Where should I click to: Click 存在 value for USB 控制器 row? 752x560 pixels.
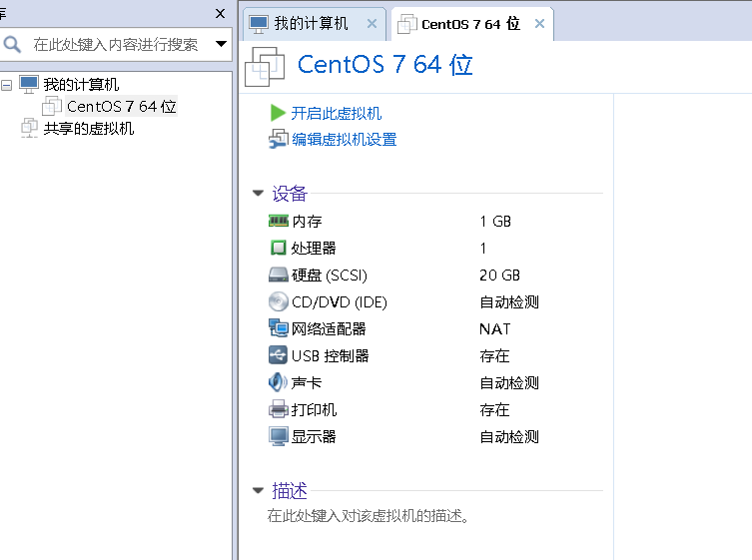point(494,355)
